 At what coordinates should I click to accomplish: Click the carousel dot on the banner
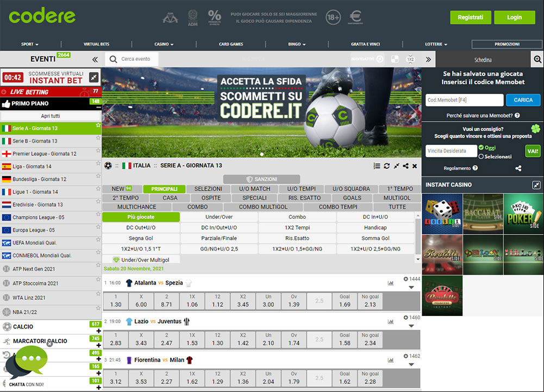[x=262, y=154]
